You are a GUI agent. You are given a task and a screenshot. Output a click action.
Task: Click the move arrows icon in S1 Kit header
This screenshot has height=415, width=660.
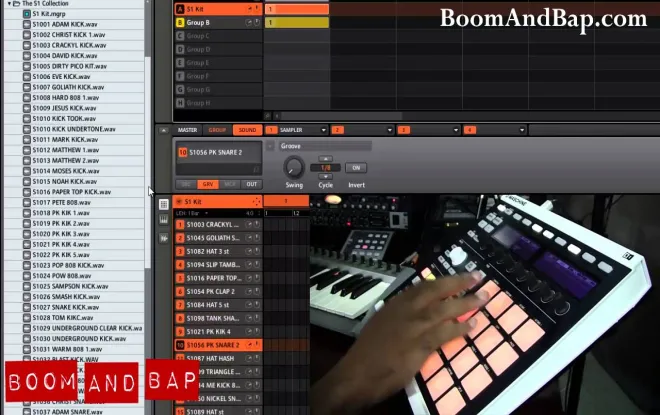(x=256, y=202)
